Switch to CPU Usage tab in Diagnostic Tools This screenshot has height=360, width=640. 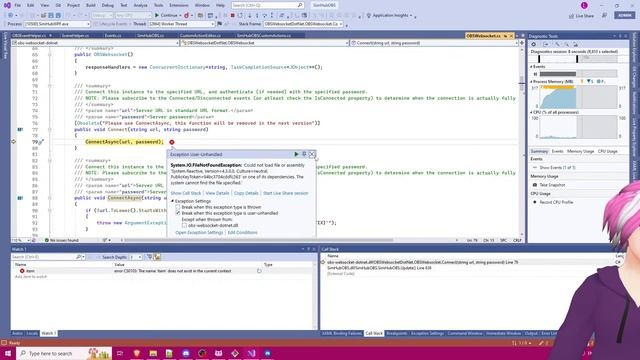coord(607,151)
